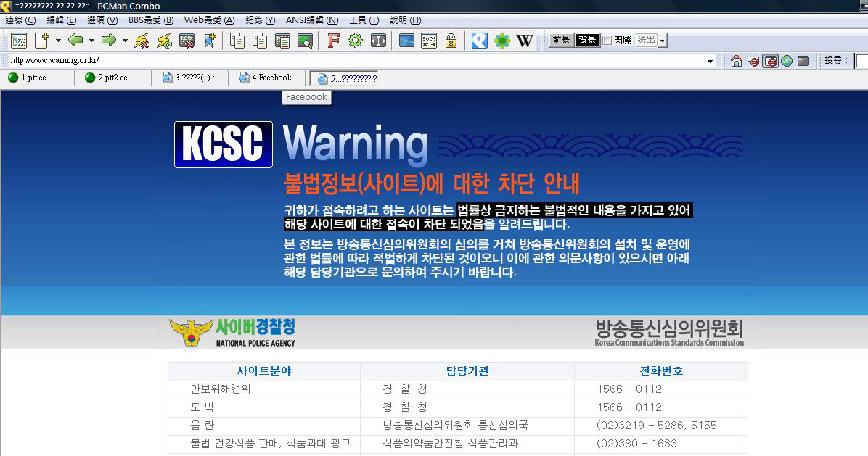868x456 pixels.
Task: Open font settings with red F icon
Action: pyautogui.click(x=333, y=41)
